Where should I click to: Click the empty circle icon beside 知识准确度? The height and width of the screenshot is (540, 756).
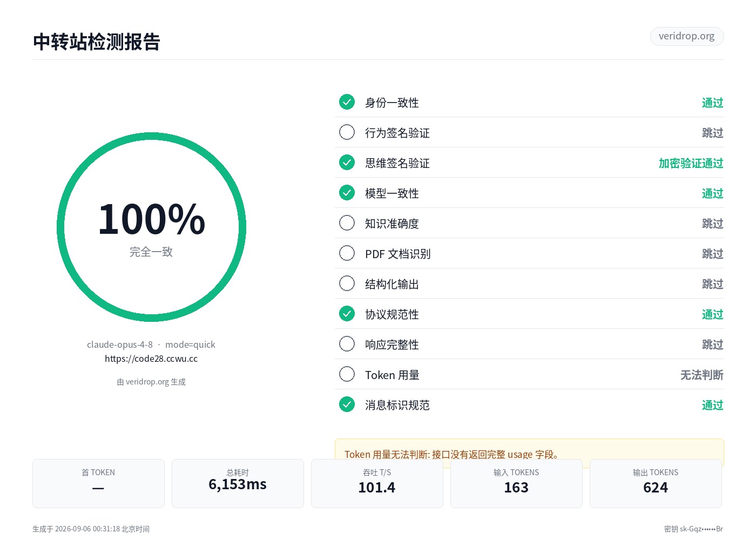347,223
